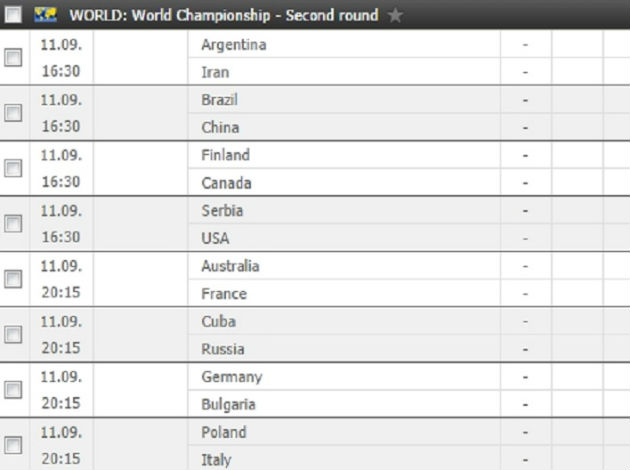
Task: Open the Argentina team name
Action: tap(233, 45)
